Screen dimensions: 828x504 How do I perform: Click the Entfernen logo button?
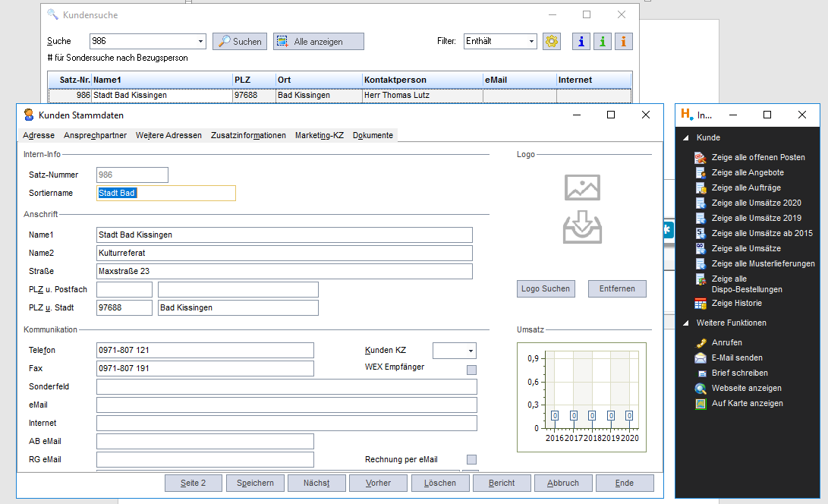point(617,289)
